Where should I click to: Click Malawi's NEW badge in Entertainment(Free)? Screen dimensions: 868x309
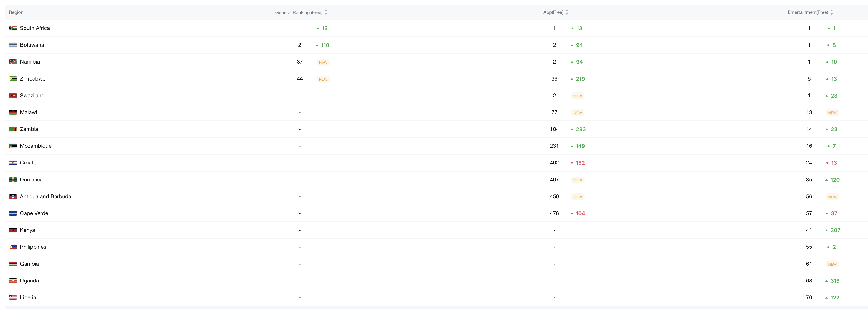[832, 113]
